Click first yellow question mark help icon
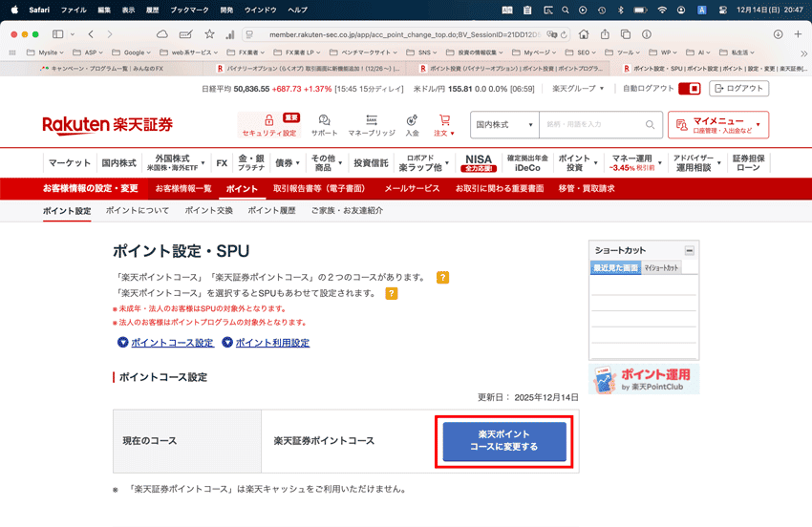The width and height of the screenshot is (812, 527). click(442, 278)
